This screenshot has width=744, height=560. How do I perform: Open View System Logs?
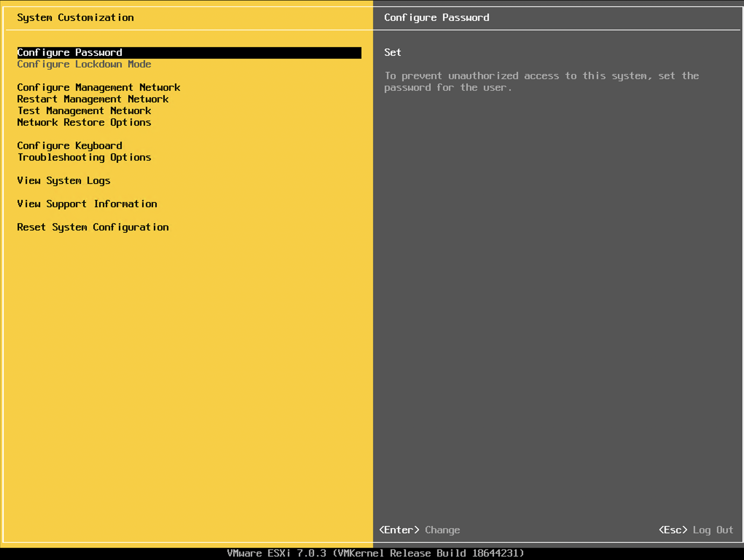click(x=64, y=181)
